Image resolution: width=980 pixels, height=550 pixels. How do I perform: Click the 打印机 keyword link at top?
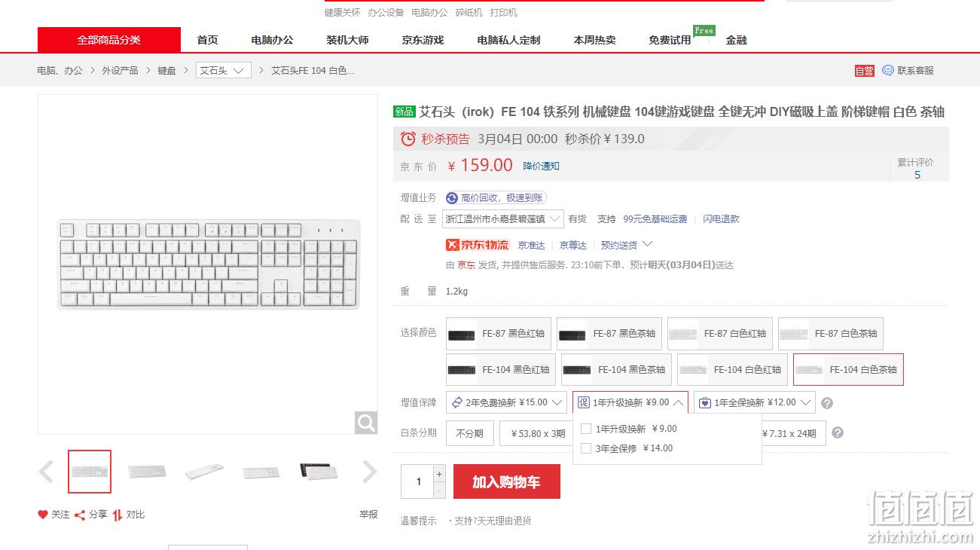[503, 13]
